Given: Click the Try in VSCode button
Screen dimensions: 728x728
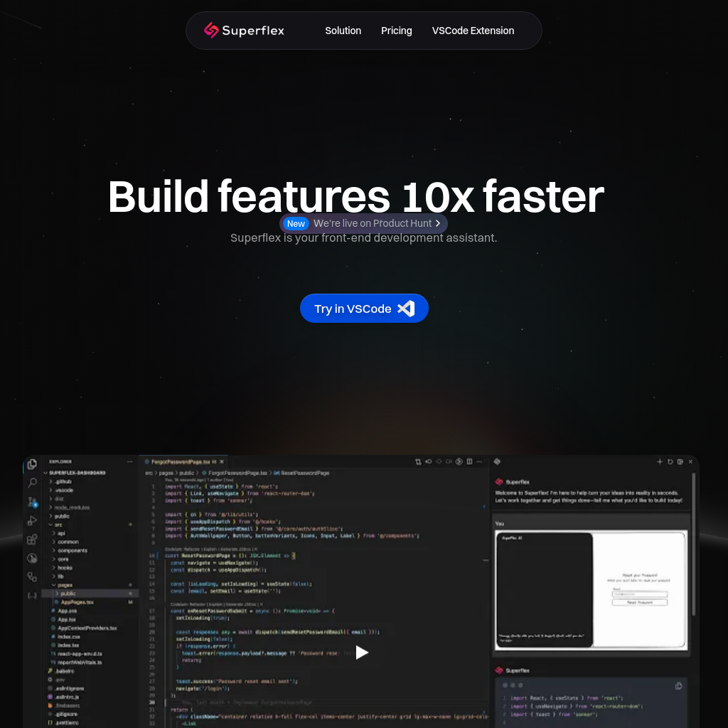Looking at the screenshot, I should [364, 308].
